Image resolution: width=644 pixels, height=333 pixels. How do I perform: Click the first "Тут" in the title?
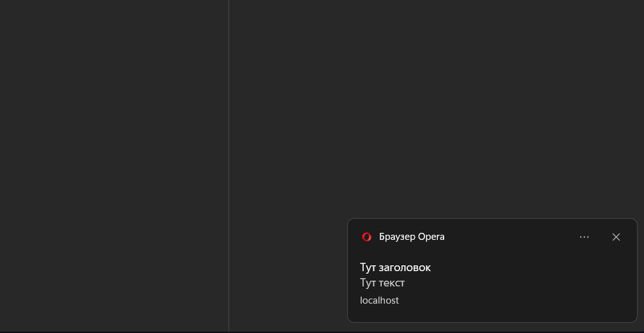click(x=369, y=267)
